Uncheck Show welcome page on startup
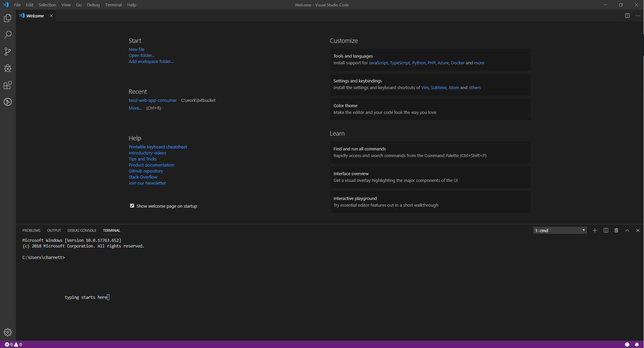This screenshot has width=644, height=348. click(132, 206)
